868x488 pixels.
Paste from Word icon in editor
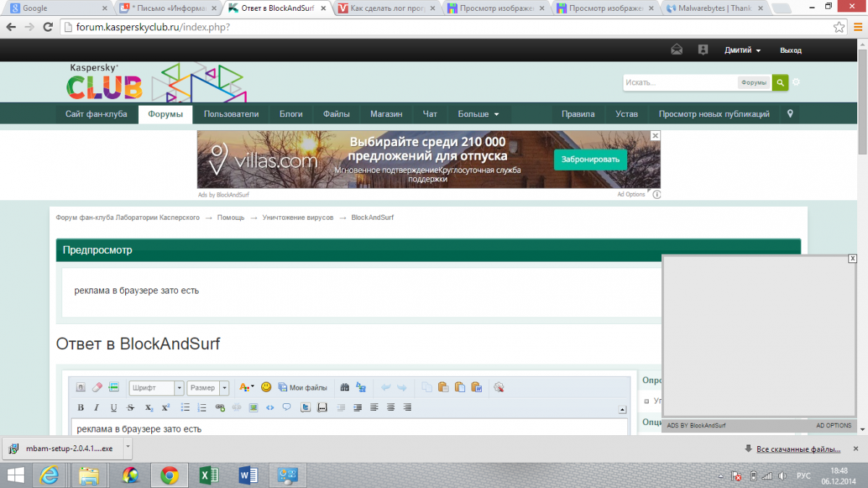click(x=476, y=388)
